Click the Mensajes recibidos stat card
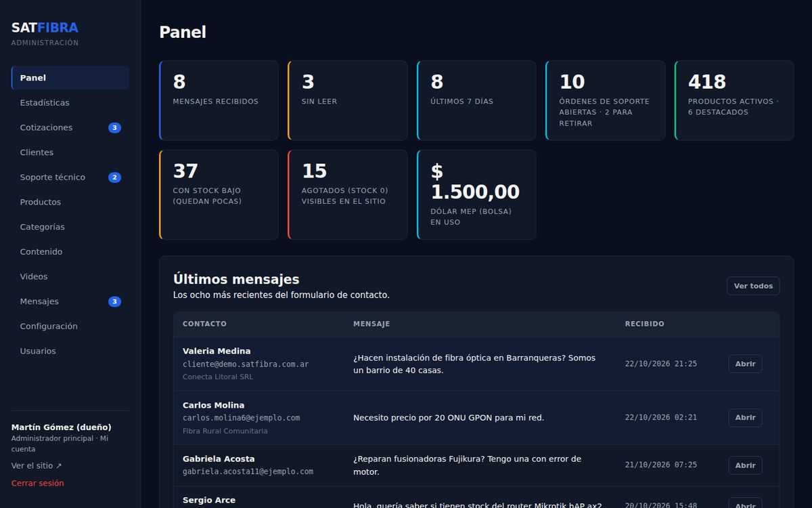The width and height of the screenshot is (812, 508). [219, 100]
